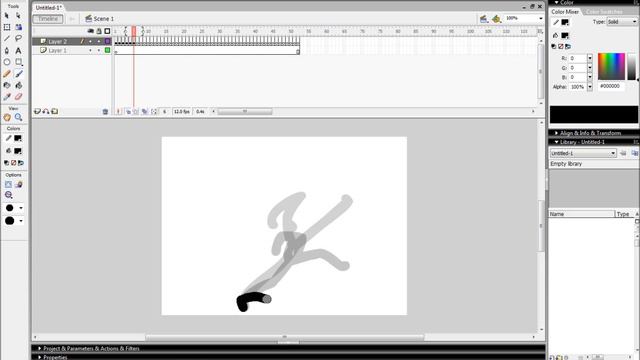The image size is (640, 360).
Task: Select the Eyedropper tool
Action: pyautogui.click(x=7, y=97)
